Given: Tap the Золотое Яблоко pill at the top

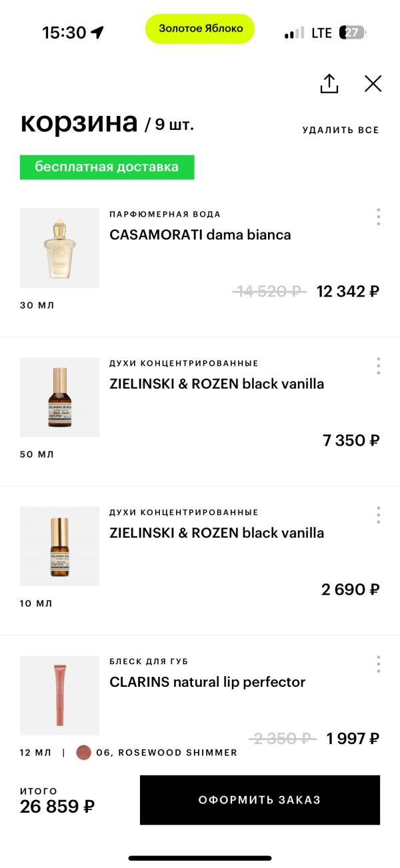Looking at the screenshot, I should point(200,29).
